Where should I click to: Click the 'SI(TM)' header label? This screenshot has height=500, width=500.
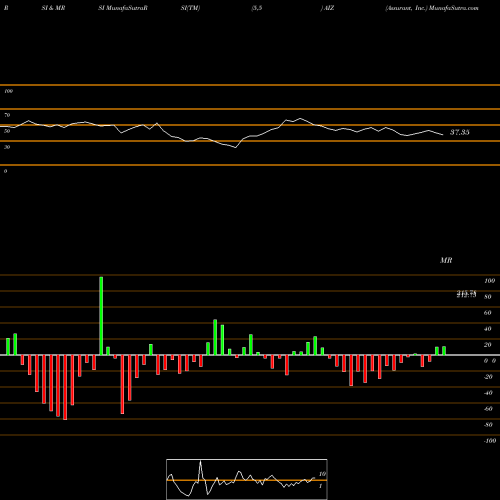click(190, 8)
